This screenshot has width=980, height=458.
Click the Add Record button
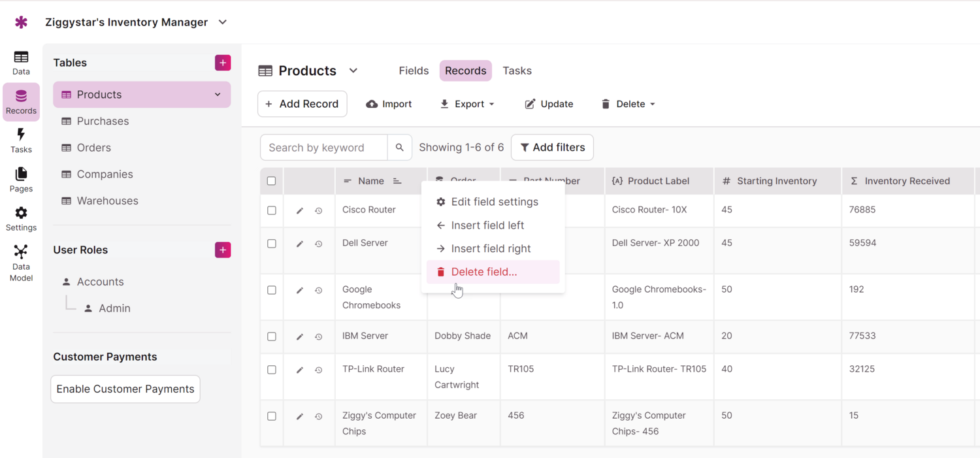click(302, 104)
